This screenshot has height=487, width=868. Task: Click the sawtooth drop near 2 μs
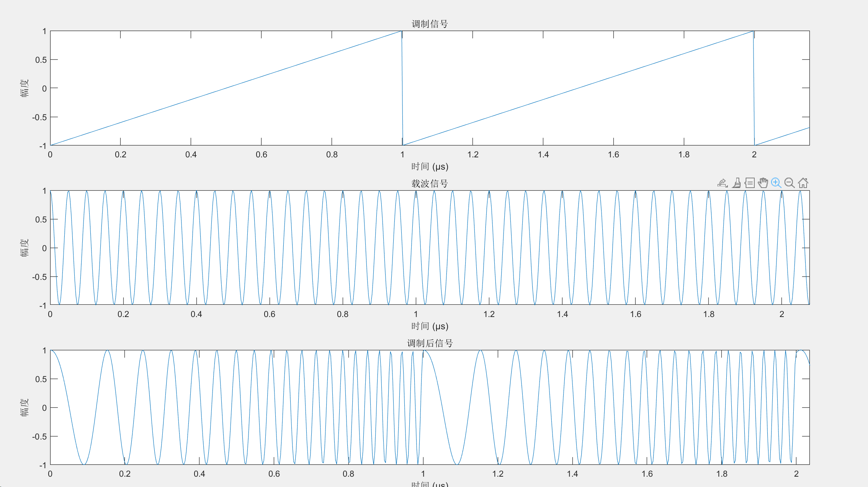point(754,88)
